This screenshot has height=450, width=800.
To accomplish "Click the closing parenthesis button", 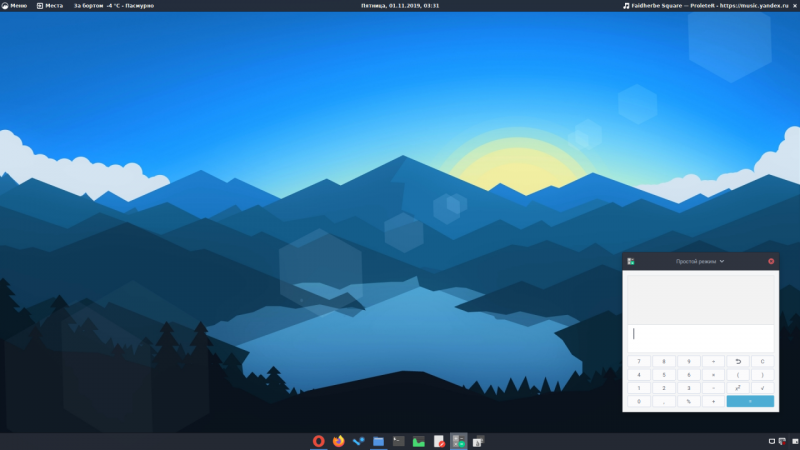I will 763,375.
